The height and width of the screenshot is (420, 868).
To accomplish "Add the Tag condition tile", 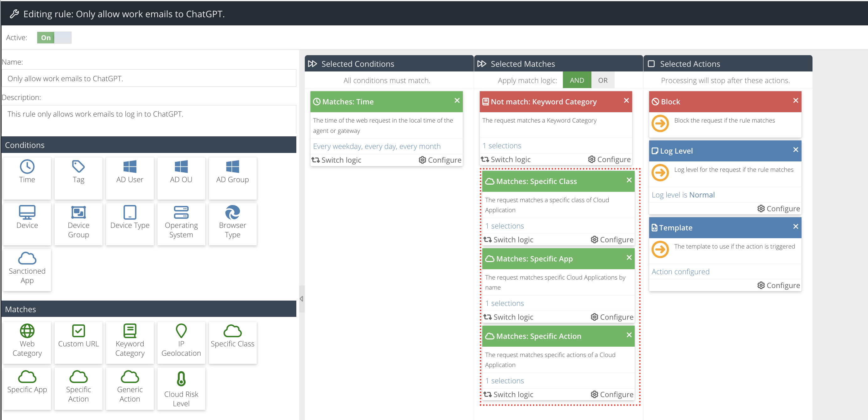I will tap(78, 178).
